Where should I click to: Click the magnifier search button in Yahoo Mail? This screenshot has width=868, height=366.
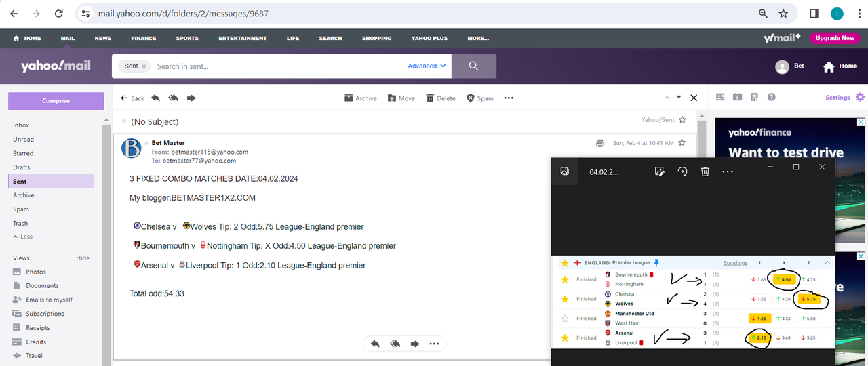tap(474, 66)
